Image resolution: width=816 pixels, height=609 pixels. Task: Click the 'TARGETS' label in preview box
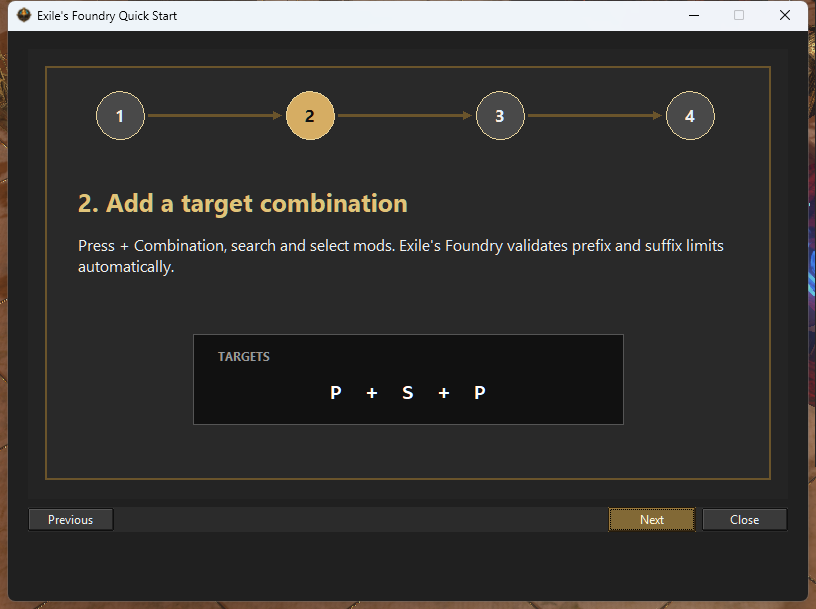pos(244,357)
